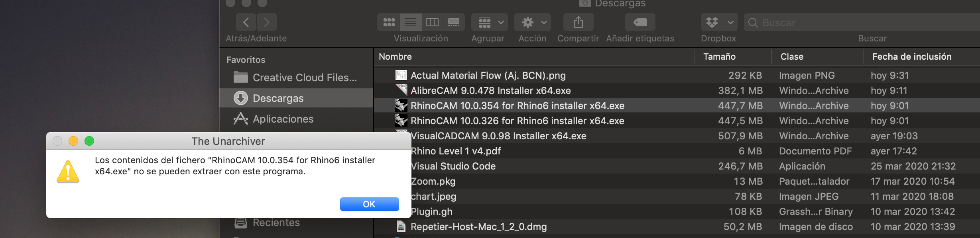Sort files by Nombre column

tap(534, 57)
